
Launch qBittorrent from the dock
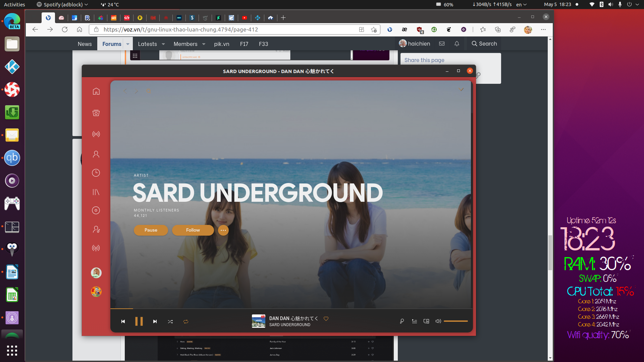[x=12, y=158]
